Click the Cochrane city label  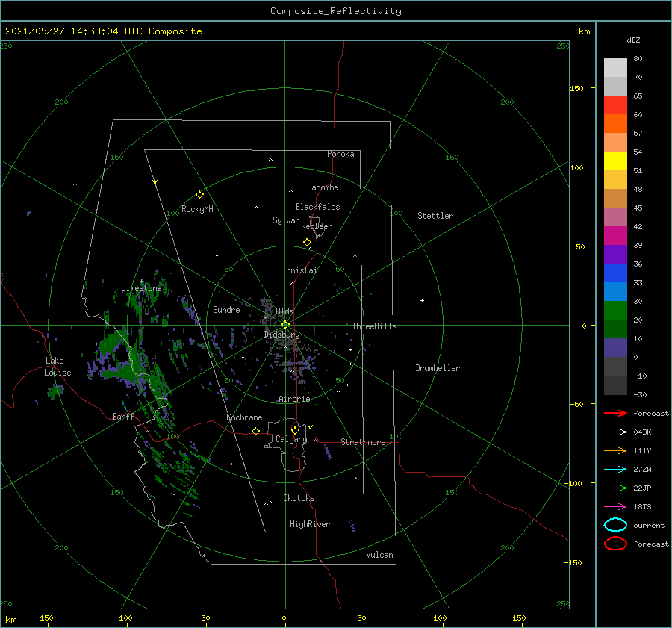pyautogui.click(x=244, y=417)
